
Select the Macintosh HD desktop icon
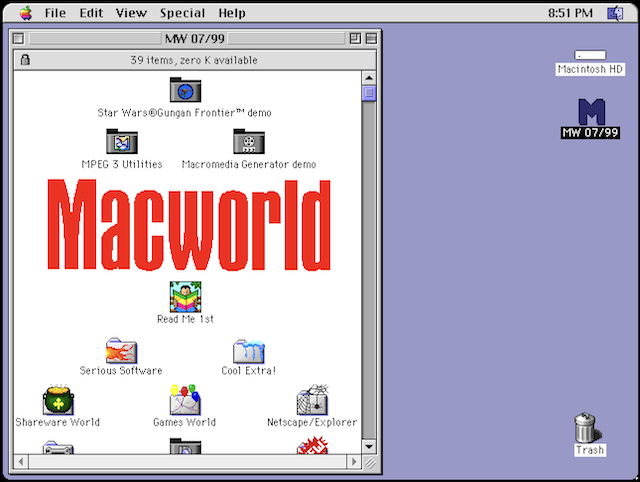tap(590, 55)
